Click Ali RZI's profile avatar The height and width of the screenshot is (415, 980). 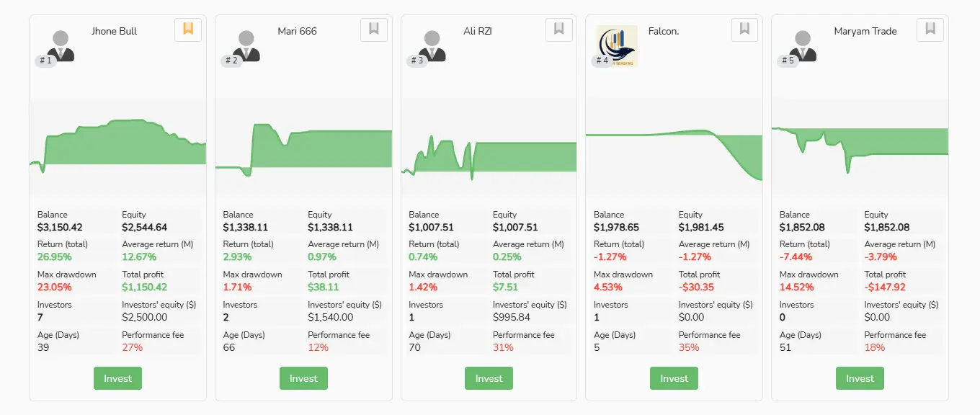[432, 45]
